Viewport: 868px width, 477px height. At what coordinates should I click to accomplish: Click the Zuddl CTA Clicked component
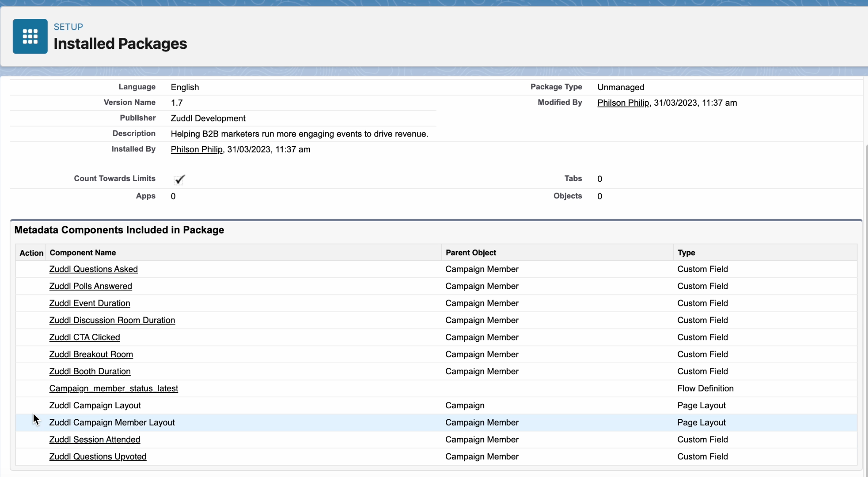(x=84, y=337)
